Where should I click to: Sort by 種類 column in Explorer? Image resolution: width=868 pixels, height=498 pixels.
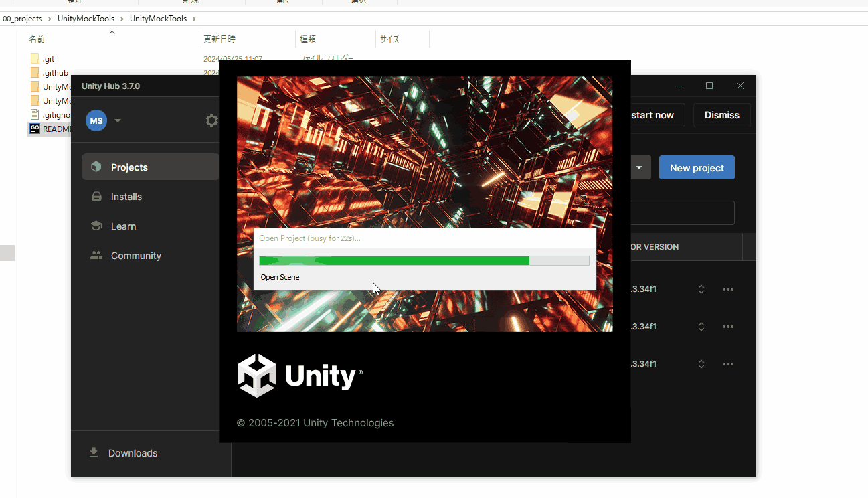(x=308, y=39)
